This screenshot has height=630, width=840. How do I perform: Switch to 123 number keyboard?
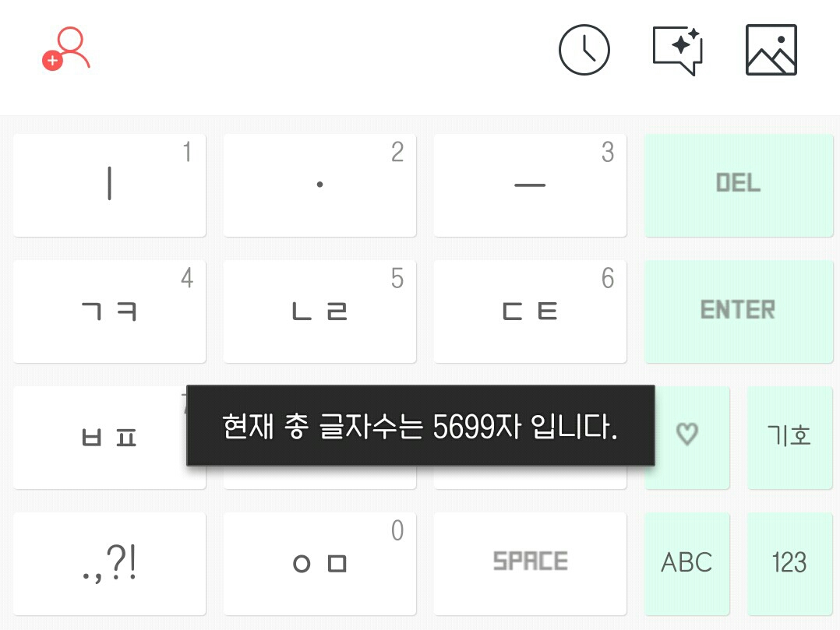[789, 562]
